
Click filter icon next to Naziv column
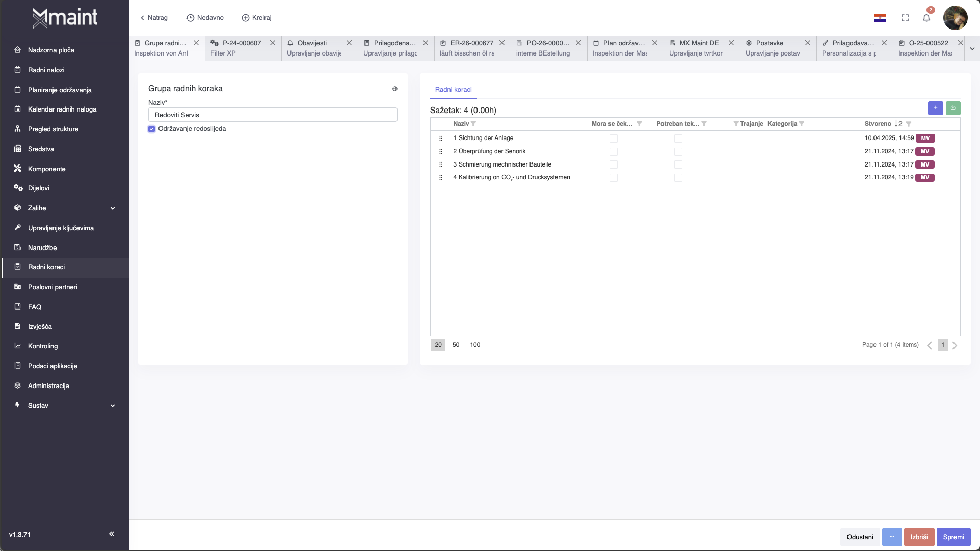click(473, 124)
